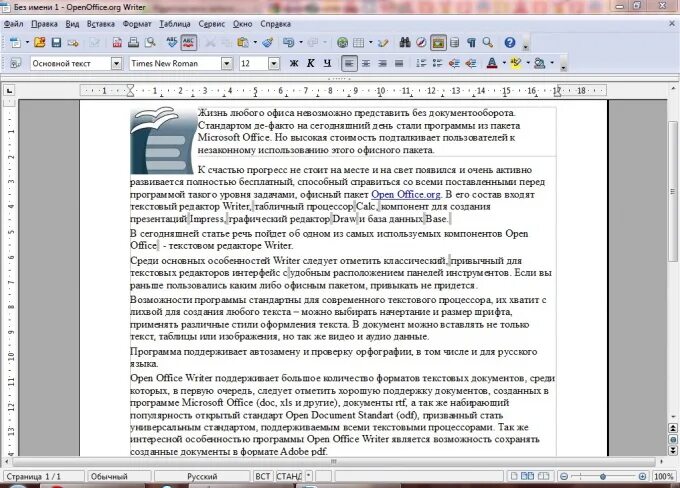The height and width of the screenshot is (488, 680).
Task: Open a file with the folder icon
Action: point(39,43)
